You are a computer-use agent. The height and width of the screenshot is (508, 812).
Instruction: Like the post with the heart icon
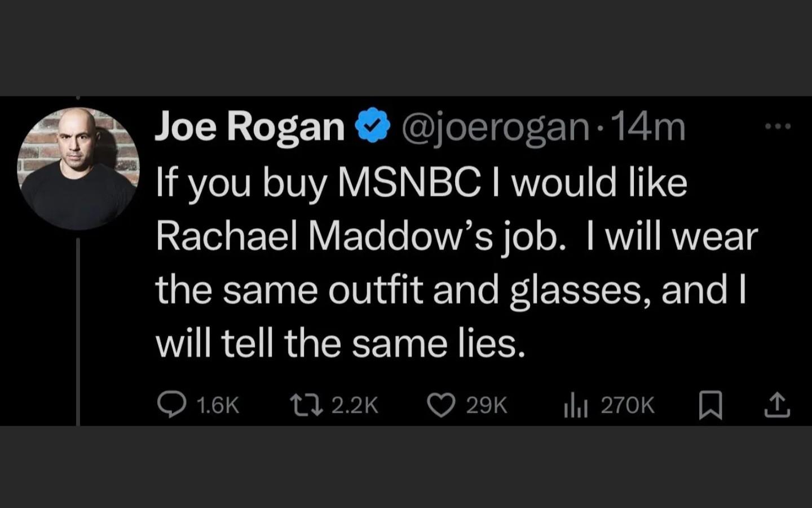tap(440, 405)
